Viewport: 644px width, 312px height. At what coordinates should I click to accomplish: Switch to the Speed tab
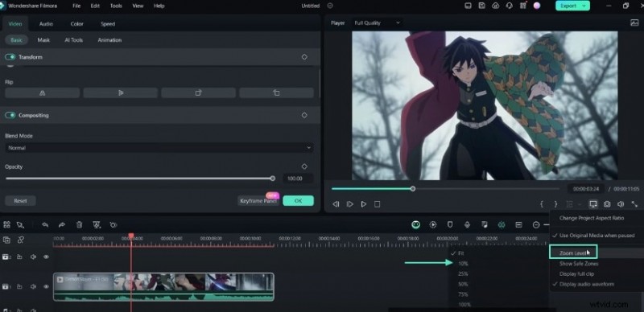point(108,24)
